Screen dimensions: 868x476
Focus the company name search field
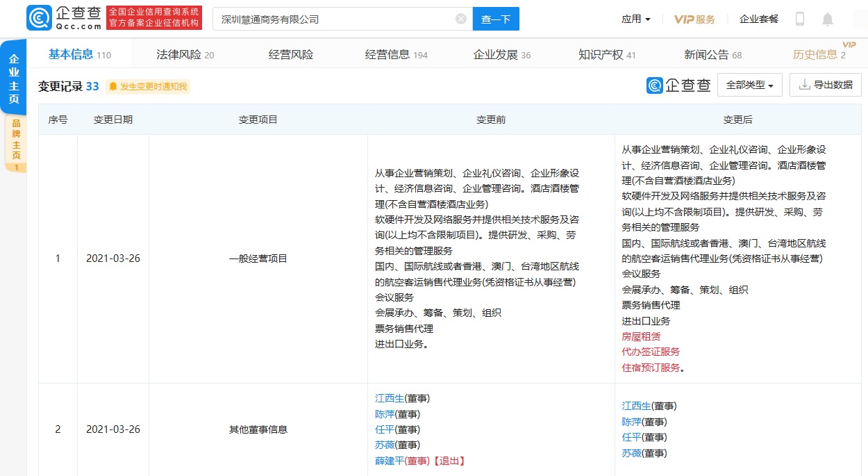click(x=333, y=19)
